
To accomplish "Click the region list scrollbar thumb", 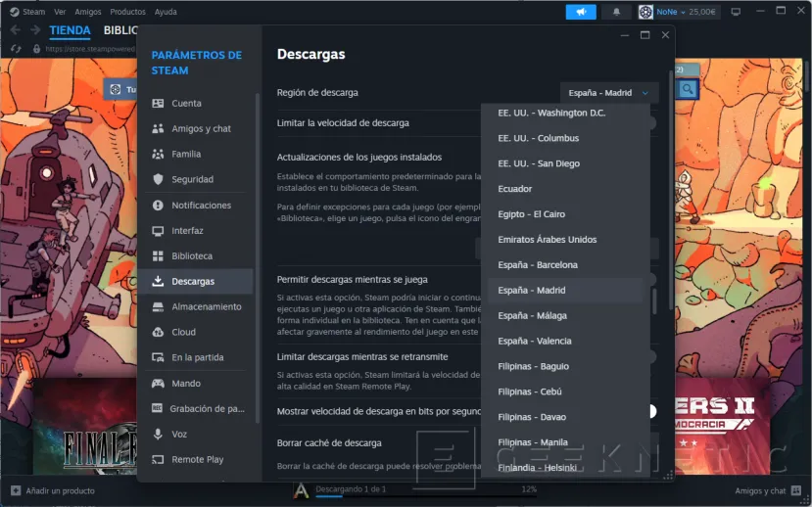I will pos(654,301).
